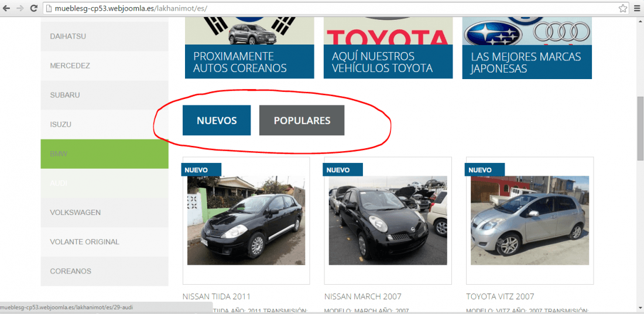Open the TOYOTA VITZ 2007 title link
This screenshot has height=314, width=644.
click(500, 297)
